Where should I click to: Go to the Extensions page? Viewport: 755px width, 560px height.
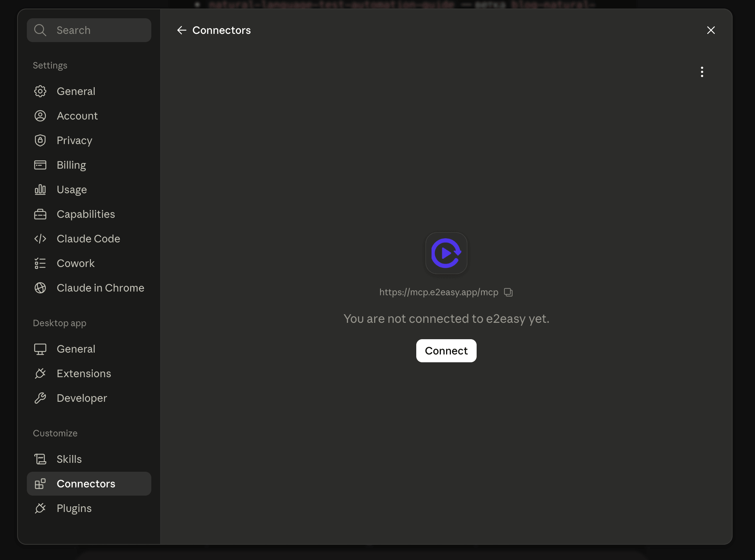pyautogui.click(x=89, y=373)
